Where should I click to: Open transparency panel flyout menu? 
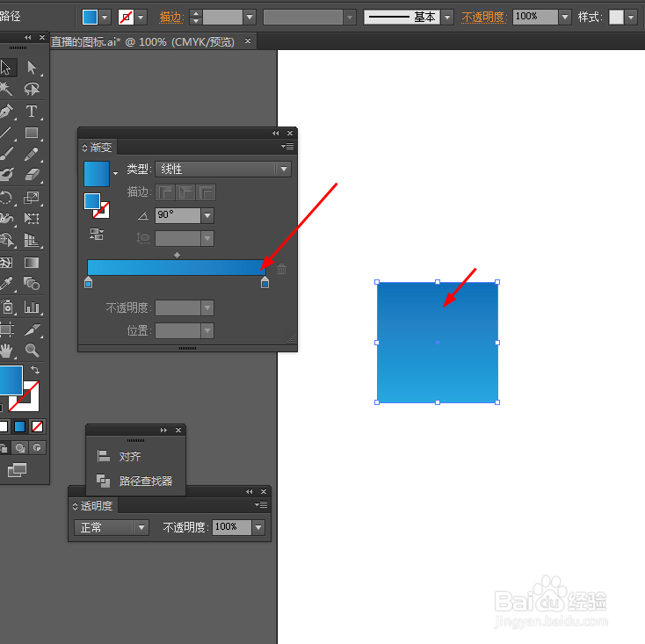[x=261, y=504]
